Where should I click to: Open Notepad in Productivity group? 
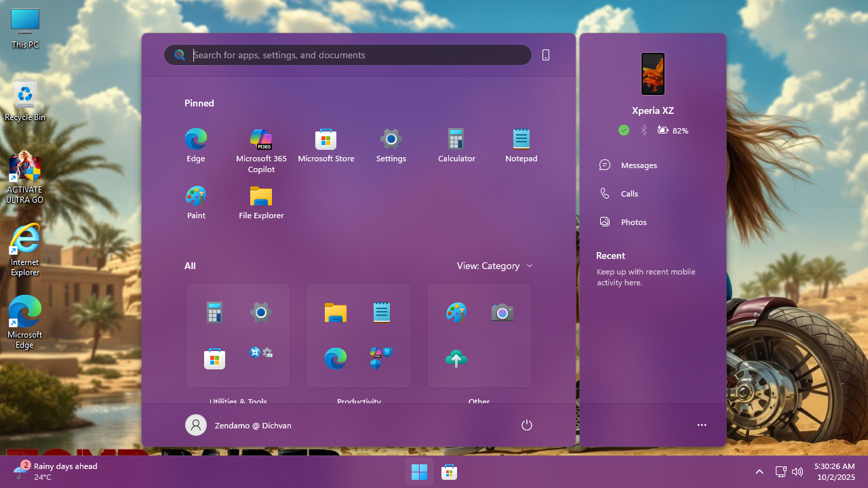tap(382, 312)
